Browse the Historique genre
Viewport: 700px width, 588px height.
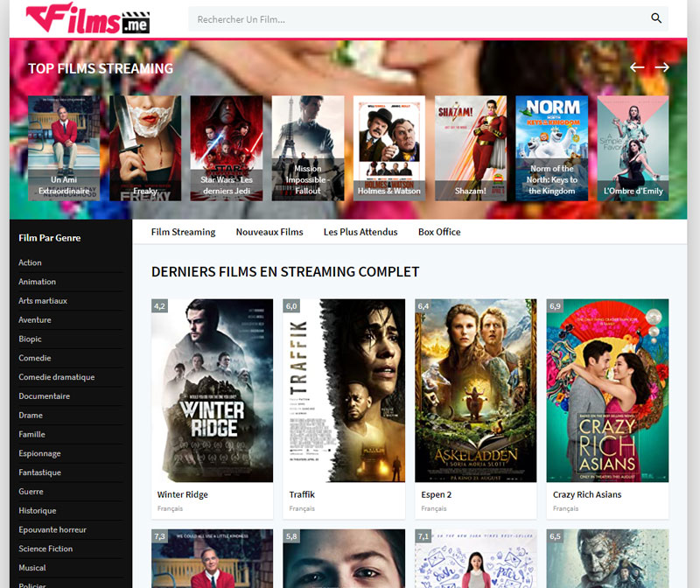[x=38, y=510]
